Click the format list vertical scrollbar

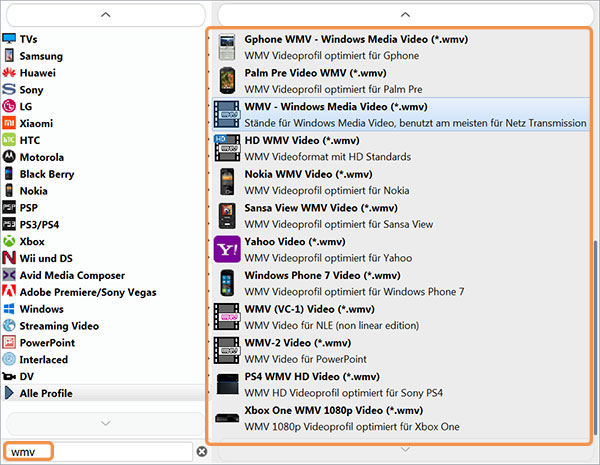(x=595, y=338)
